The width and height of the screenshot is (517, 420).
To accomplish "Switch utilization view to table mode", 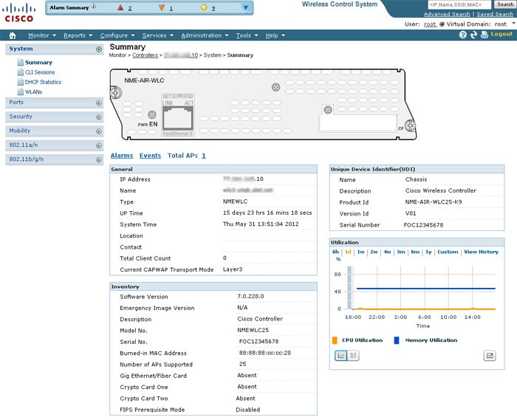I will coord(353,356).
